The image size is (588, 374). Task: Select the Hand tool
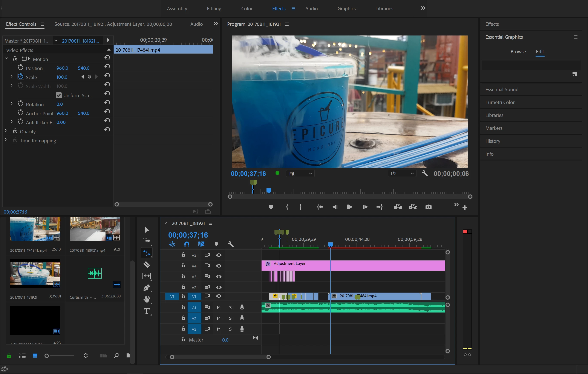(x=147, y=299)
